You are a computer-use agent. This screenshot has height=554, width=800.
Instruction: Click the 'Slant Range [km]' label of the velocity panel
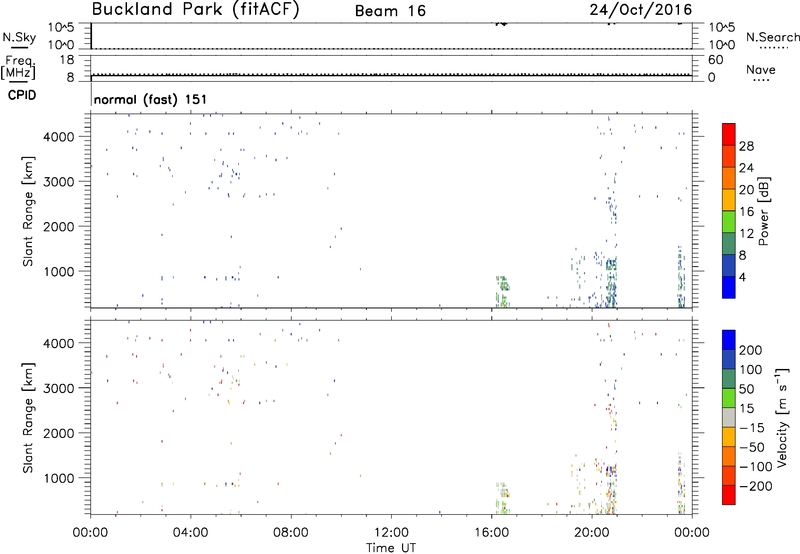coord(28,418)
